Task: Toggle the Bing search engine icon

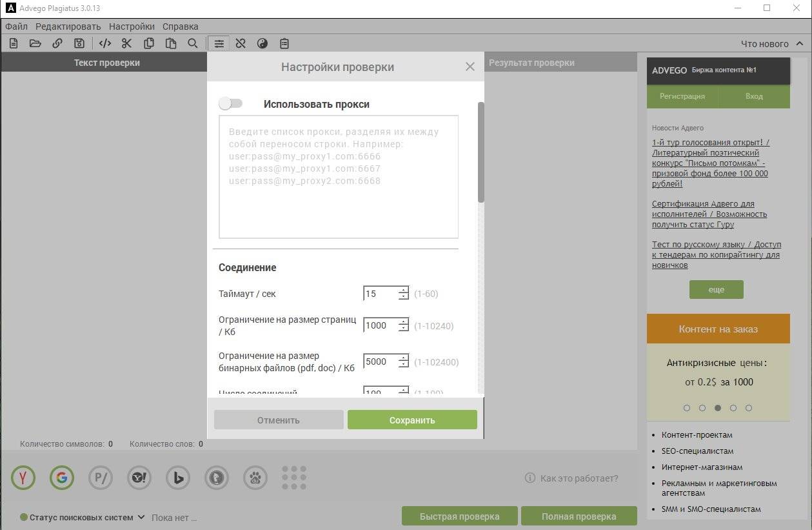Action: click(178, 478)
